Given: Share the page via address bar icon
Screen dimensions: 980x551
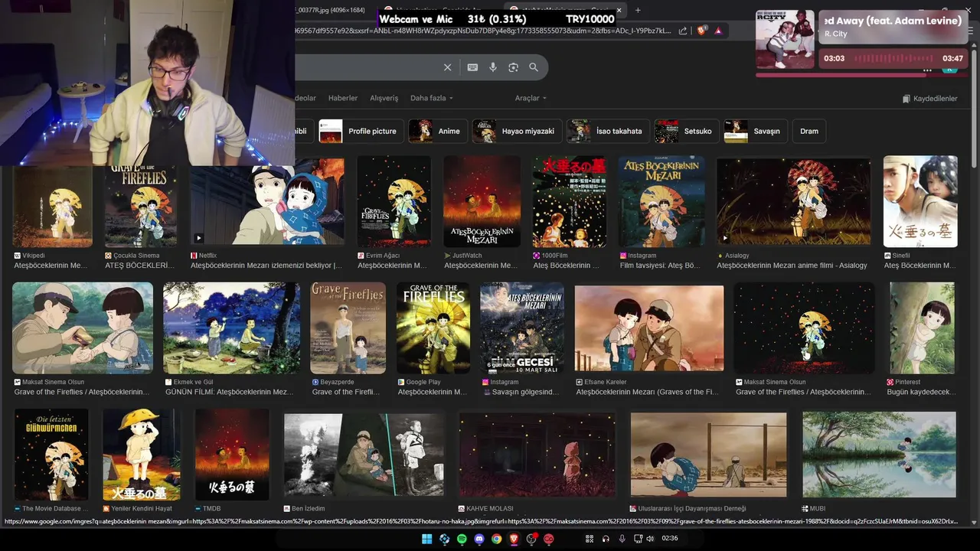Looking at the screenshot, I should tap(683, 31).
